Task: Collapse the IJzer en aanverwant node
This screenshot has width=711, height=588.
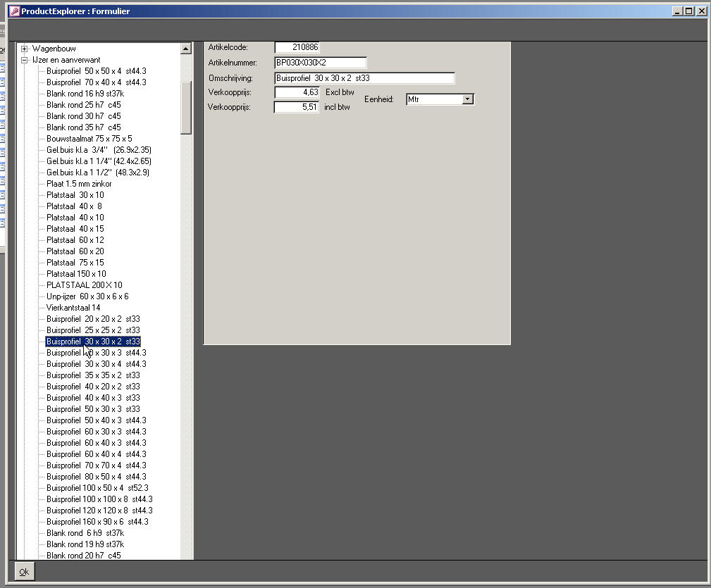Action: tap(25, 60)
